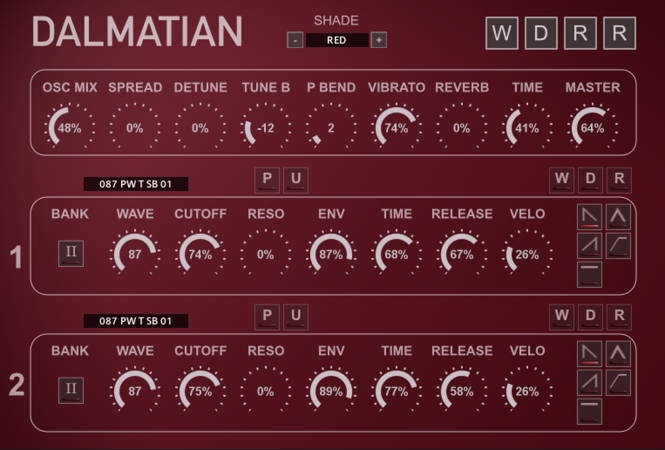
Task: Open the SHADE color name field showing RED
Action: pyautogui.click(x=336, y=40)
